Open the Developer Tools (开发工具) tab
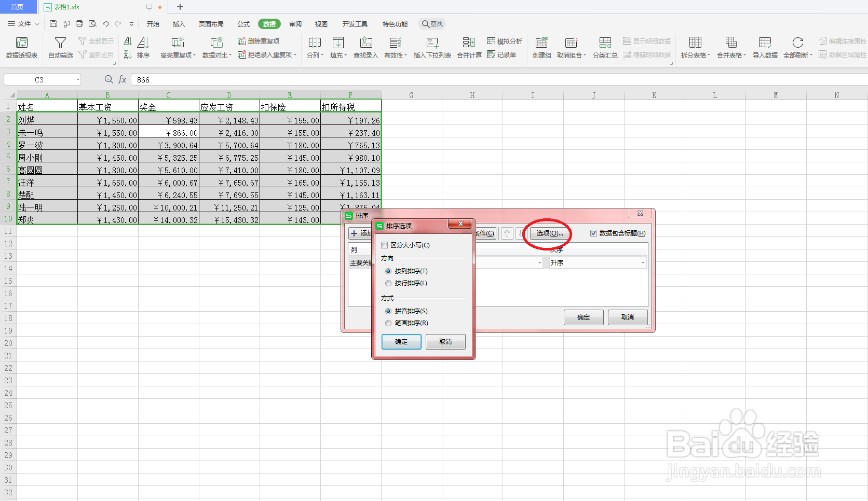The image size is (868, 501). coord(355,24)
